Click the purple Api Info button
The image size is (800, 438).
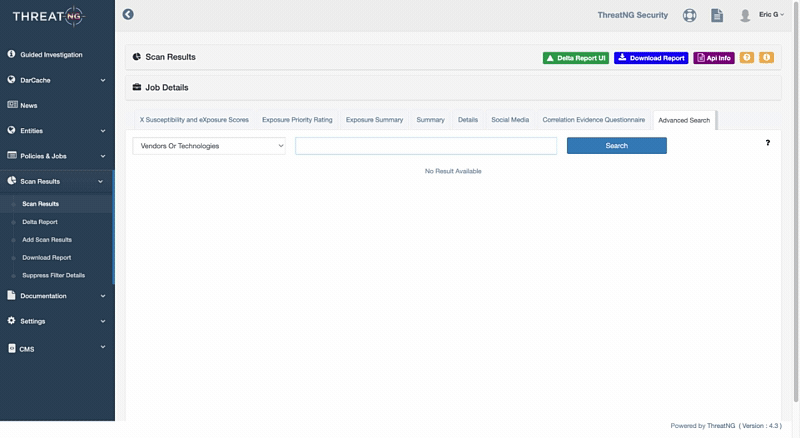click(714, 58)
